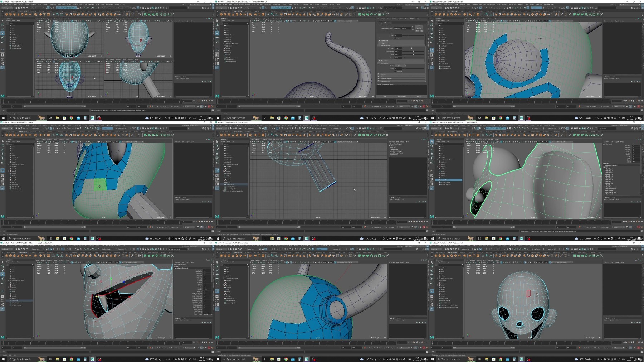
Task: Expand Extra Attributes section in tail window
Action: point(401,81)
